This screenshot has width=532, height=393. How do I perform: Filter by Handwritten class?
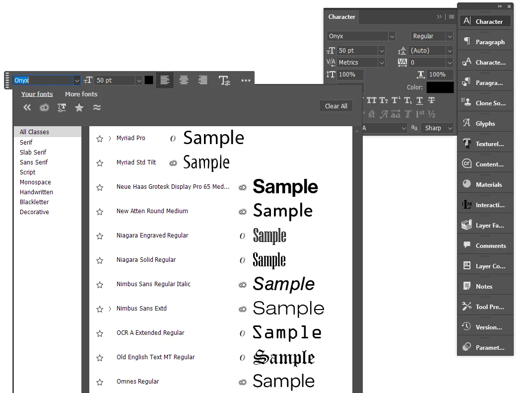pyautogui.click(x=36, y=192)
